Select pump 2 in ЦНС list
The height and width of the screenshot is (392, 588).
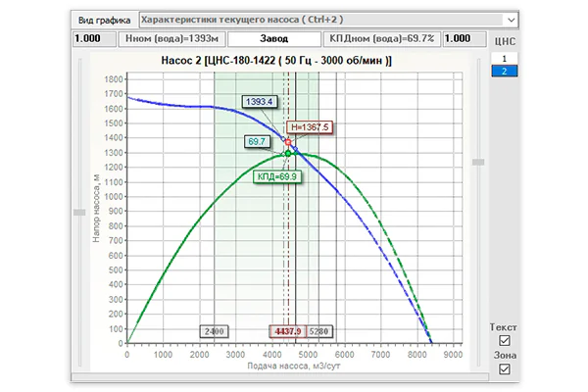pos(505,71)
